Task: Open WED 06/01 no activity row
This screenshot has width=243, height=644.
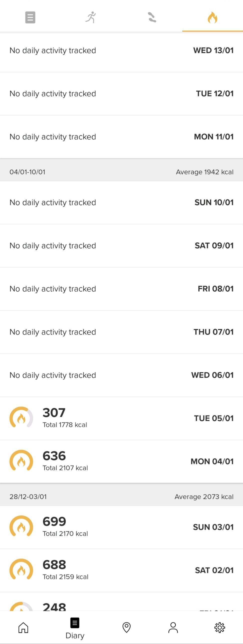Action: pyautogui.click(x=121, y=375)
